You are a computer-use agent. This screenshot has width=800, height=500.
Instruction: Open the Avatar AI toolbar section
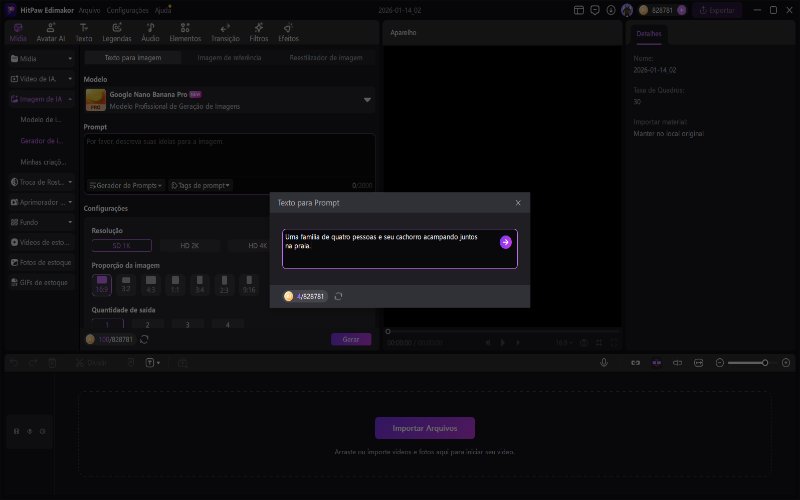50,32
